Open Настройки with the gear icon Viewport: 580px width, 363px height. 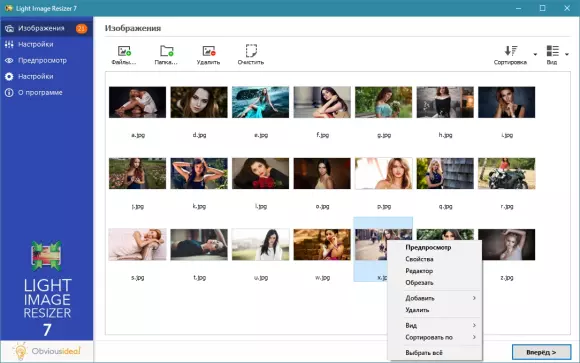(x=46, y=77)
